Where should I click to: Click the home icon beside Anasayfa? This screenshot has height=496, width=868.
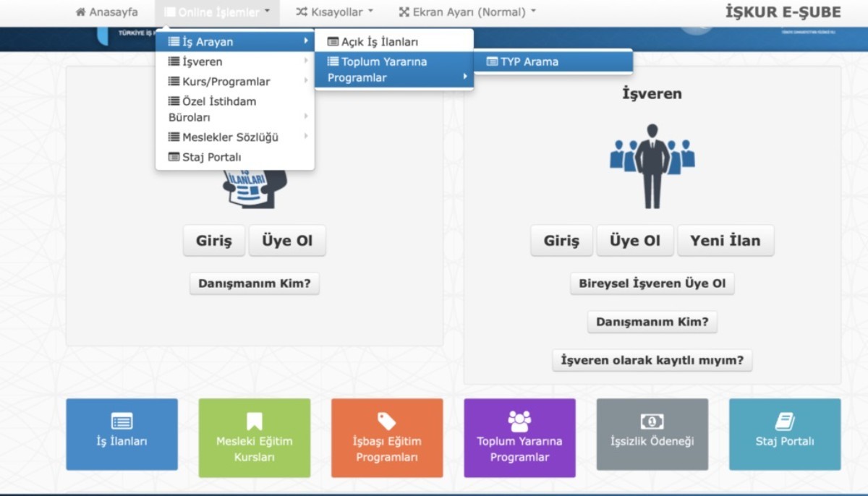(80, 12)
